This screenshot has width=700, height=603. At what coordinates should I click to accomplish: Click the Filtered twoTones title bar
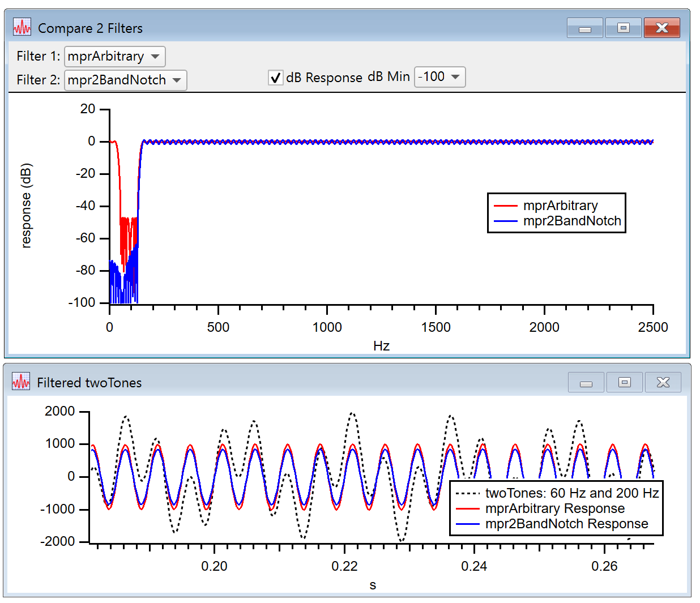click(283, 382)
